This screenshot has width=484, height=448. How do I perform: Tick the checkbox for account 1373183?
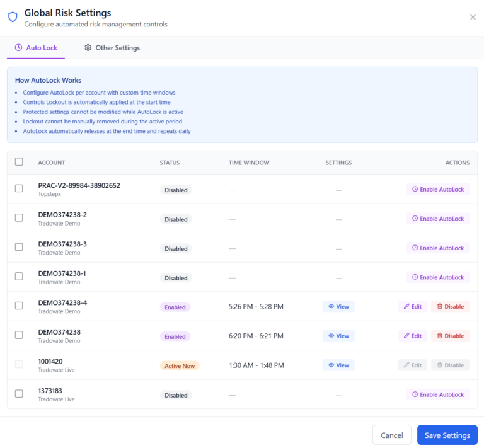(19, 394)
